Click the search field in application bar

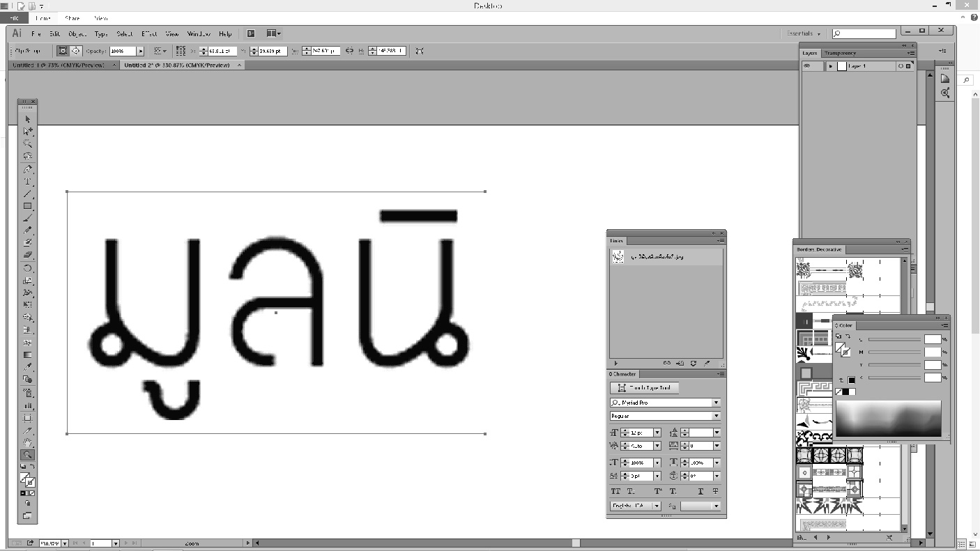pos(864,33)
